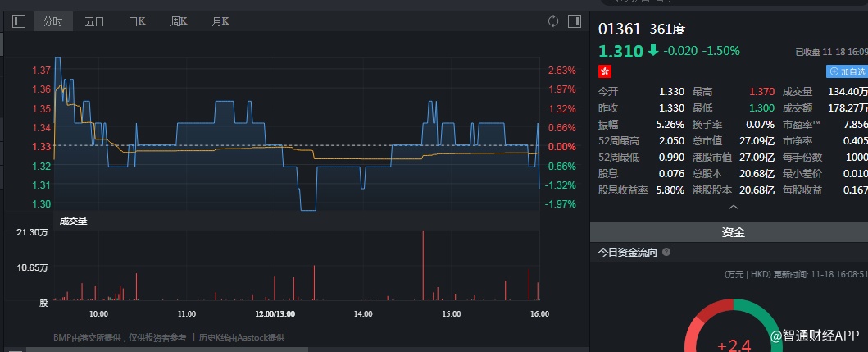Click the tallest volume bar near 14:40
The image size is (868, 352).
point(423,267)
